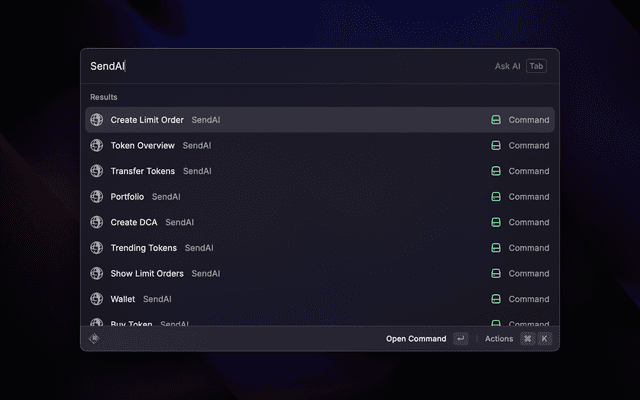Viewport: 640px width, 400px height.
Task: Focus the search field containing SendAI
Action: (x=280, y=66)
